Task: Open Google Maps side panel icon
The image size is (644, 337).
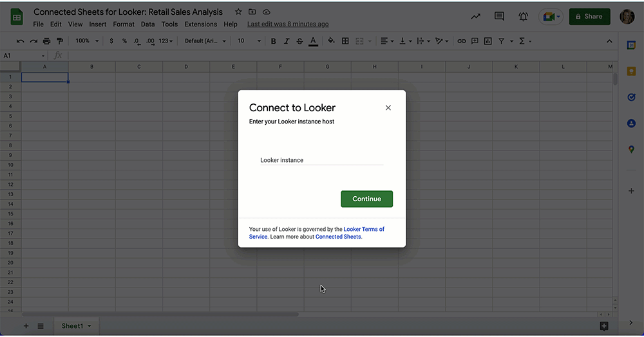Action: (631, 149)
